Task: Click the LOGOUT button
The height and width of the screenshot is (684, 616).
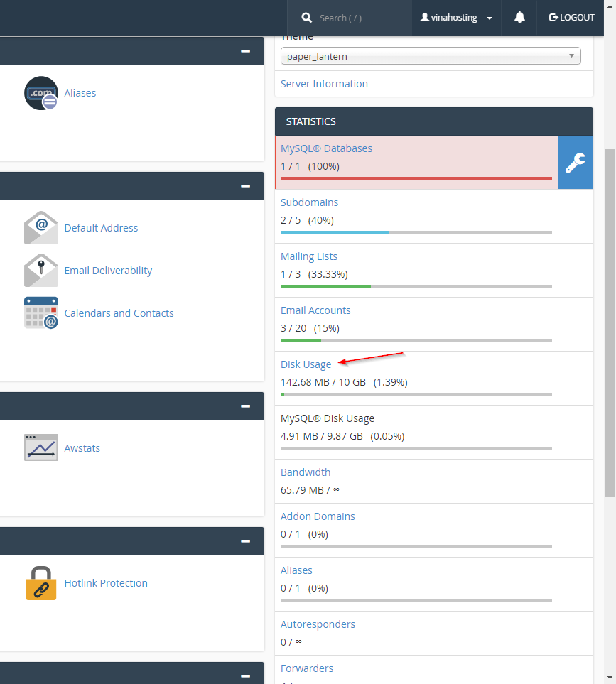Action: pos(572,18)
